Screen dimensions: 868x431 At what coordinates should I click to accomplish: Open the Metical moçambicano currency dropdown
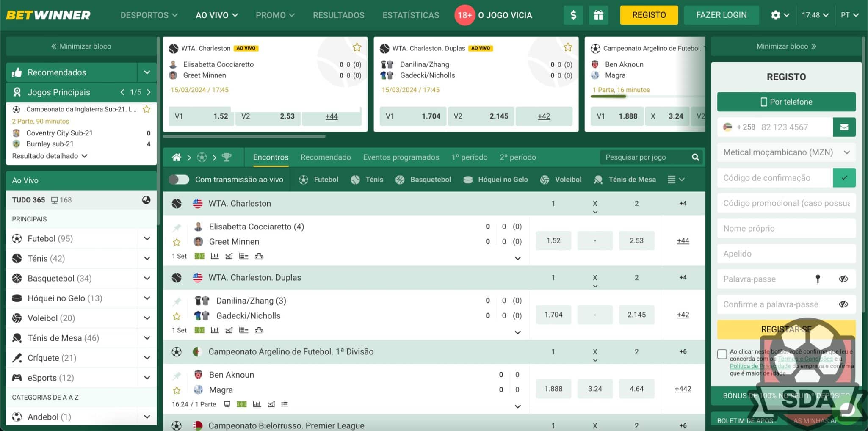pyautogui.click(x=786, y=152)
